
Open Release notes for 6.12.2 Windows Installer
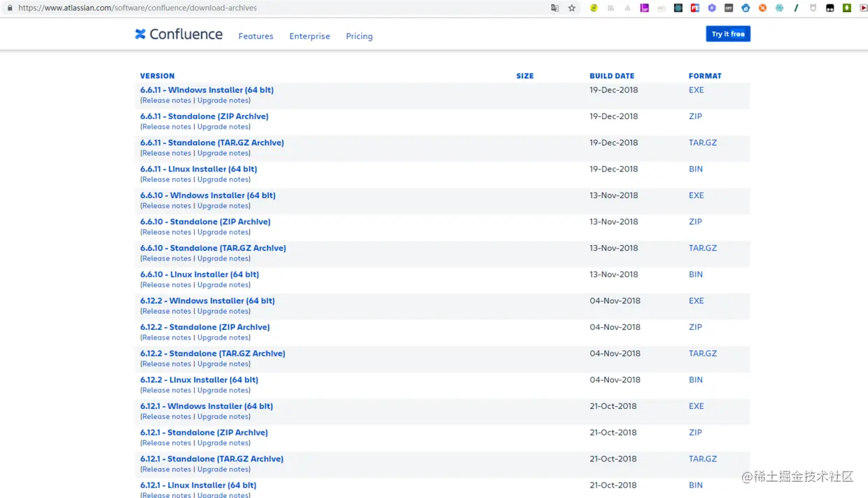point(167,311)
